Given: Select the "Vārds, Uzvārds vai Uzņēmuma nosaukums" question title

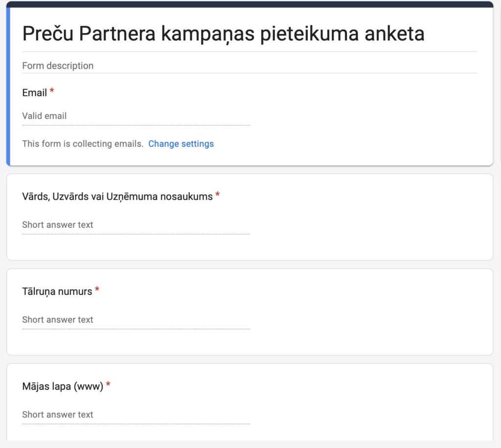Looking at the screenshot, I should pyautogui.click(x=117, y=196).
